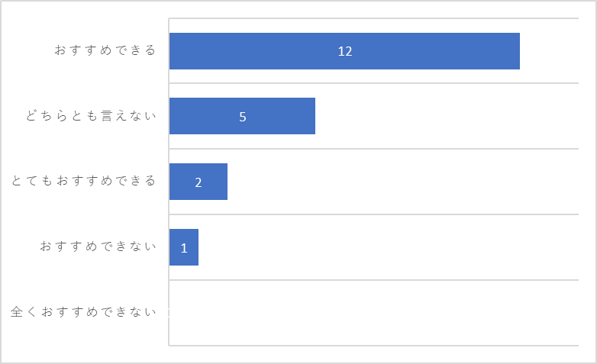Select the とてもおすすめできる axis label
Image resolution: width=597 pixels, height=364 pixels.
(x=84, y=181)
